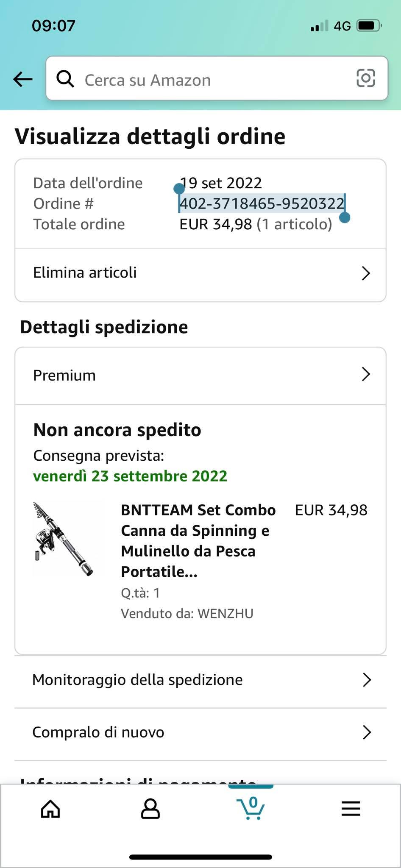Go to the Home tab icon
Screen dimensions: 401x868
tap(50, 809)
